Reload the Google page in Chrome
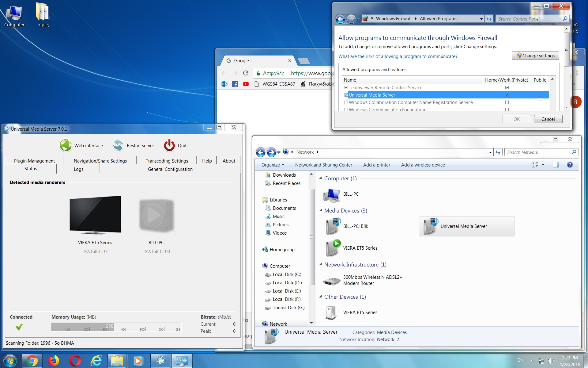The height and width of the screenshot is (368, 588). pyautogui.click(x=246, y=73)
